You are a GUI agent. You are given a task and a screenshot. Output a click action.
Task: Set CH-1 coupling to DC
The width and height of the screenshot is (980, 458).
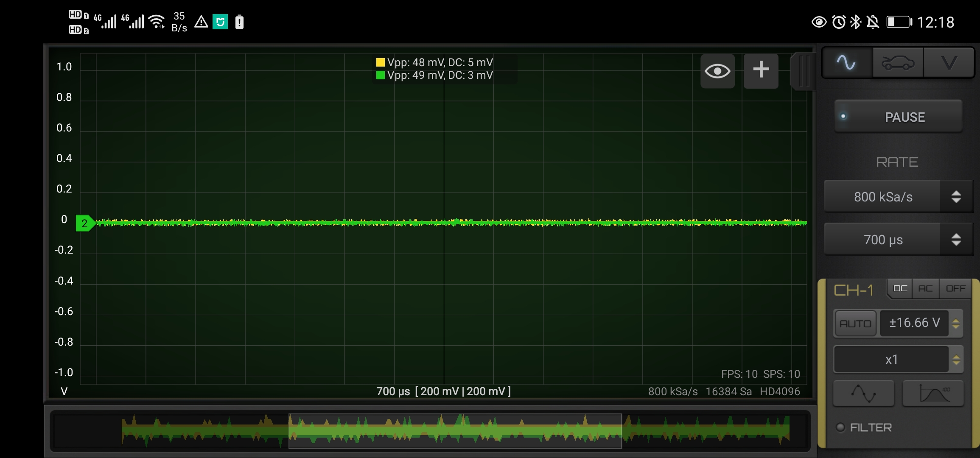tap(900, 289)
